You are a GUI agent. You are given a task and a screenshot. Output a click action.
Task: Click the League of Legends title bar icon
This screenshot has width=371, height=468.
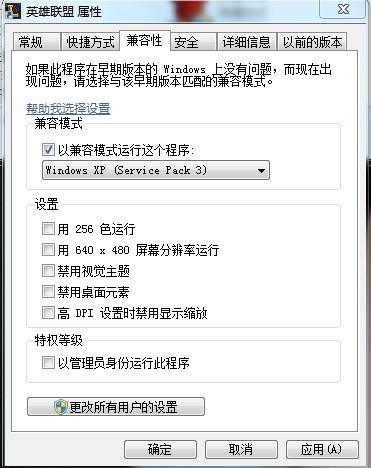pyautogui.click(x=13, y=11)
